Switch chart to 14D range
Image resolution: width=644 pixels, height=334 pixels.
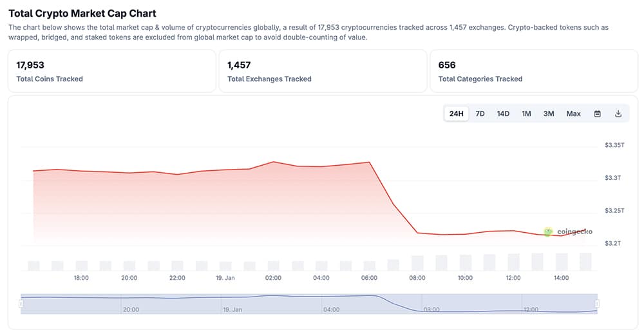pos(503,113)
